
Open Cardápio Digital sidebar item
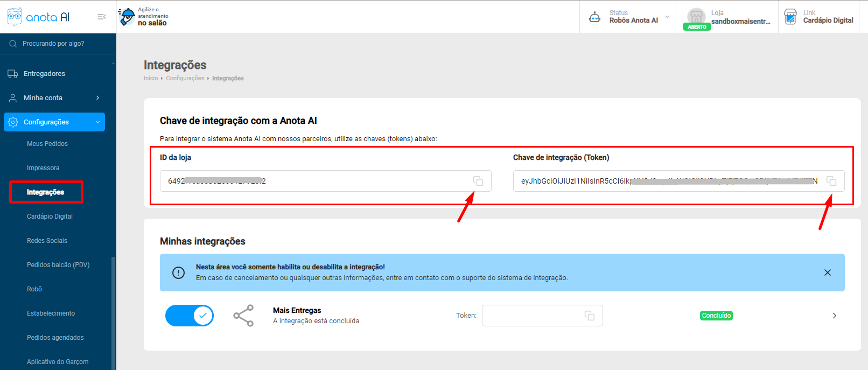(x=50, y=217)
